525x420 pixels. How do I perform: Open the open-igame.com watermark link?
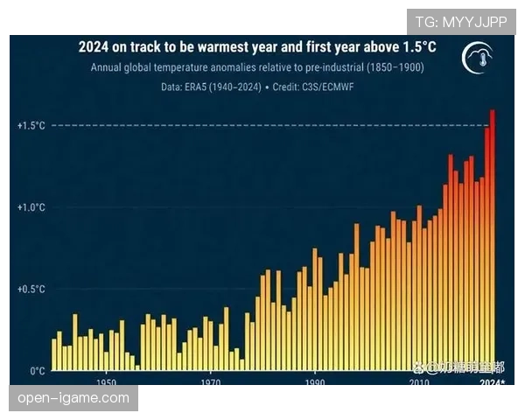[73, 398]
